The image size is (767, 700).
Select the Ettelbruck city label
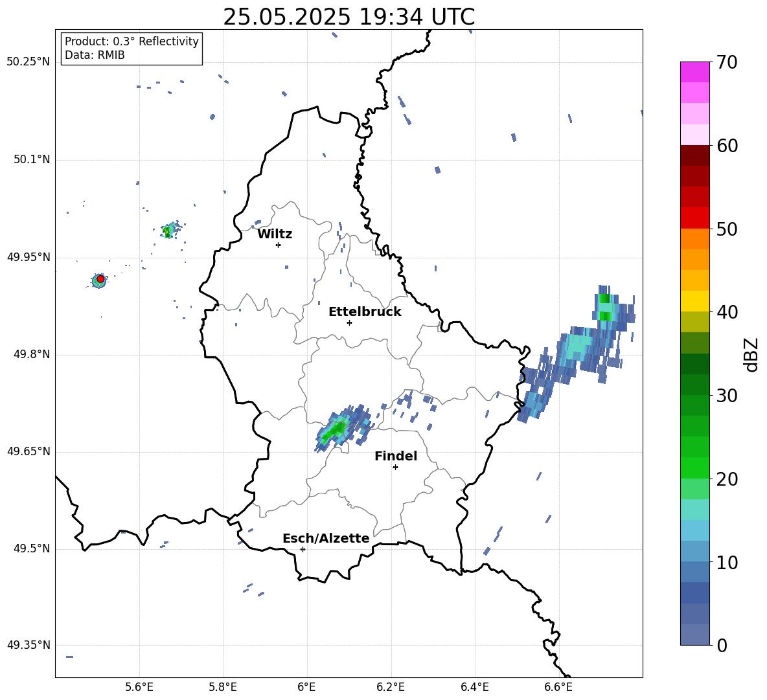(x=365, y=312)
